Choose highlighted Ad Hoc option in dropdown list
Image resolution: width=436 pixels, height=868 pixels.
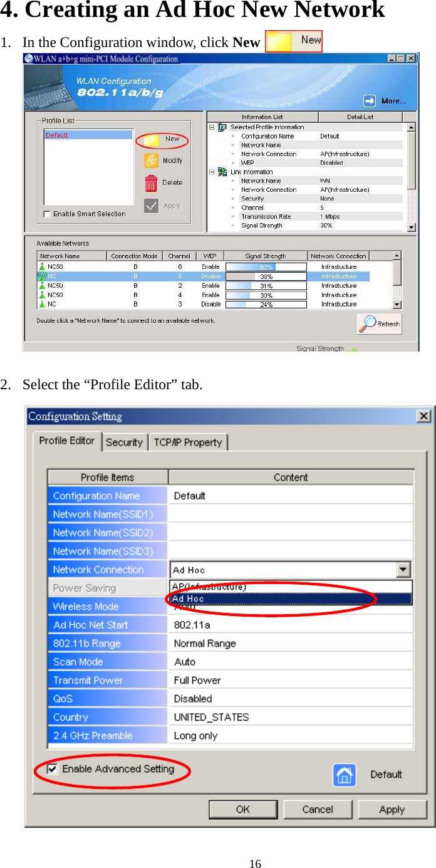(291, 599)
